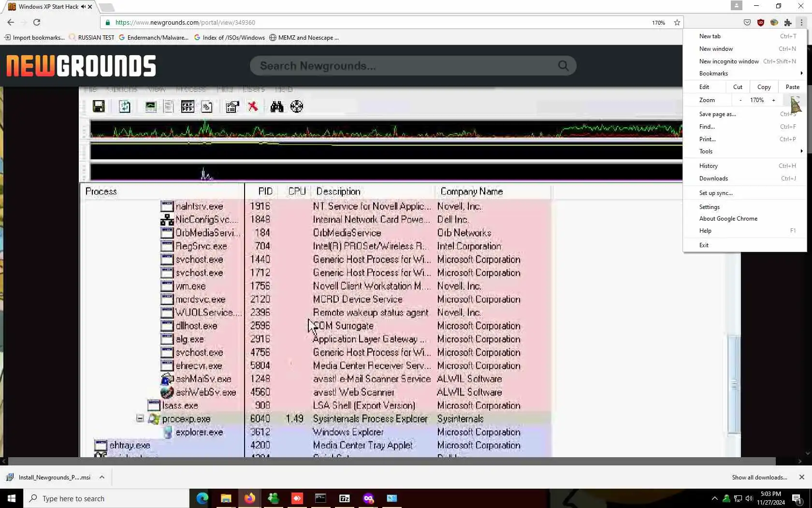The height and width of the screenshot is (508, 812).
Task: Open the Extensions puzzle-piece icon
Action: [788, 22]
